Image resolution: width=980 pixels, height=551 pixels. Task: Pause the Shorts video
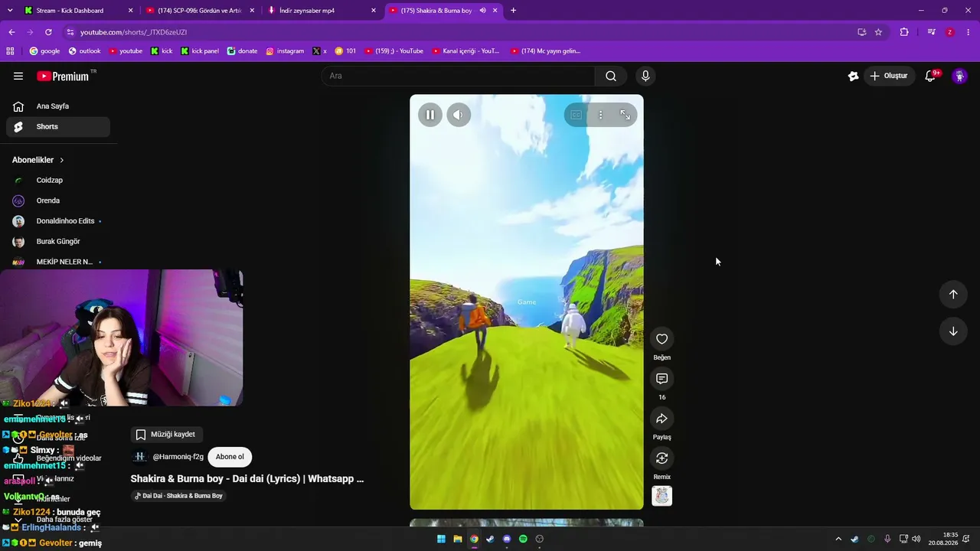pyautogui.click(x=430, y=115)
